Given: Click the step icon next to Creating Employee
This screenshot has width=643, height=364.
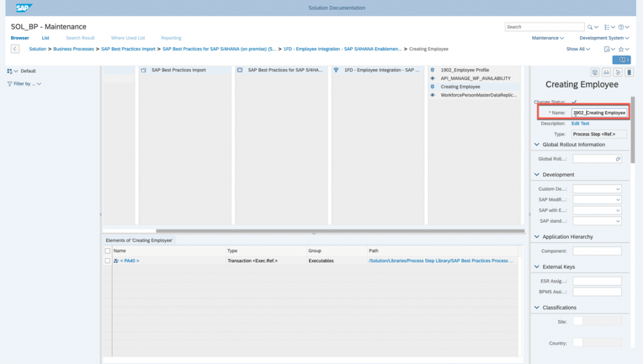Looking at the screenshot, I should 433,87.
